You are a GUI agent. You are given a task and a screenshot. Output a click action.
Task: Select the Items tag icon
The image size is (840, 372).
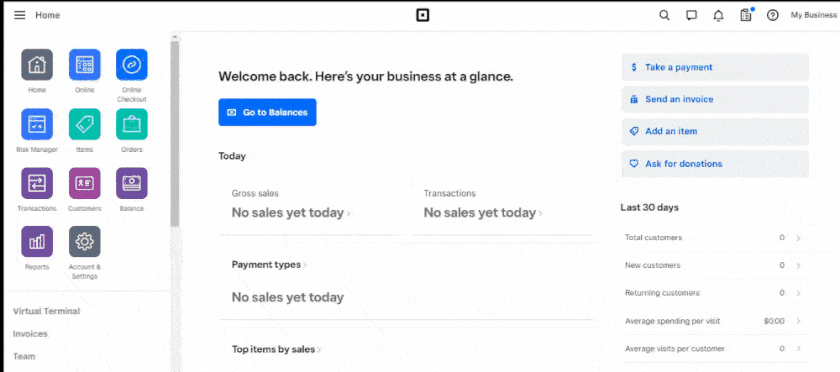tap(85, 124)
